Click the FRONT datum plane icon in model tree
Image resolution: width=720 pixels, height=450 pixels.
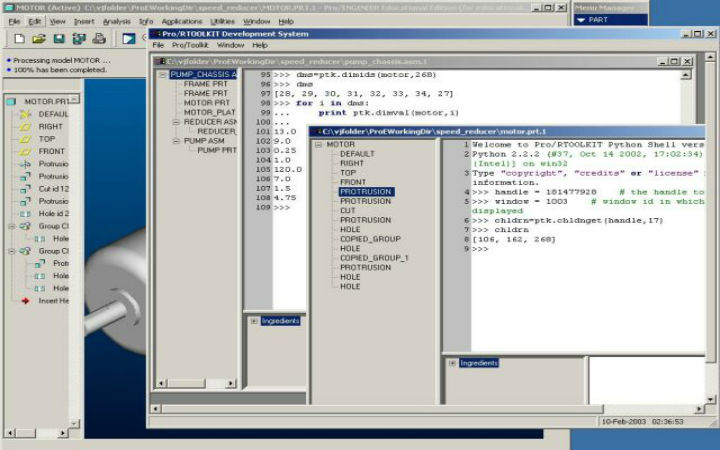[25, 151]
